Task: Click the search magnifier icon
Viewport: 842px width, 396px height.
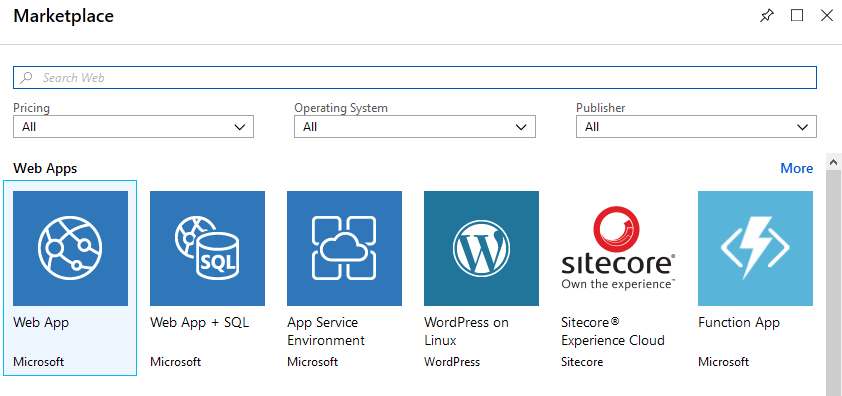Action: (26, 77)
